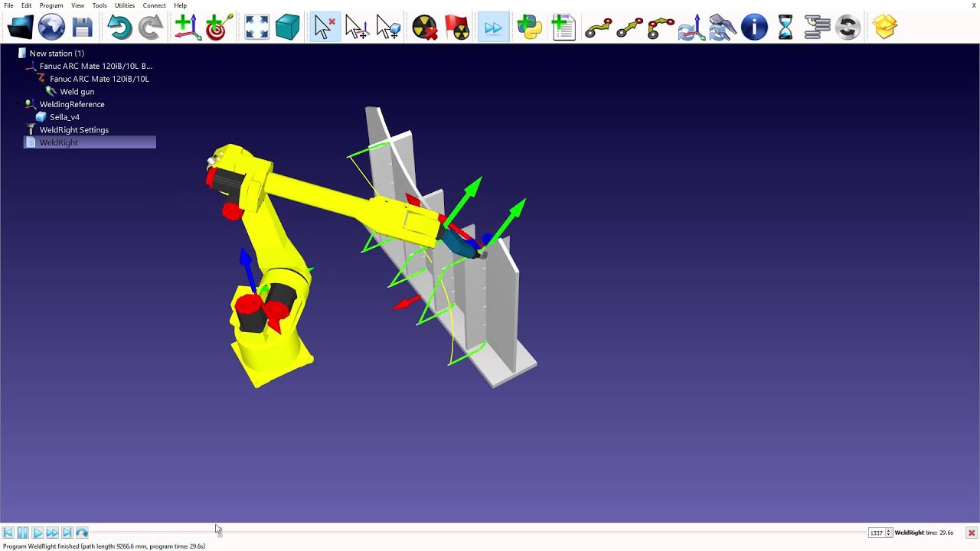Toggle fast simulation speed button
The image size is (980, 551).
(x=493, y=28)
